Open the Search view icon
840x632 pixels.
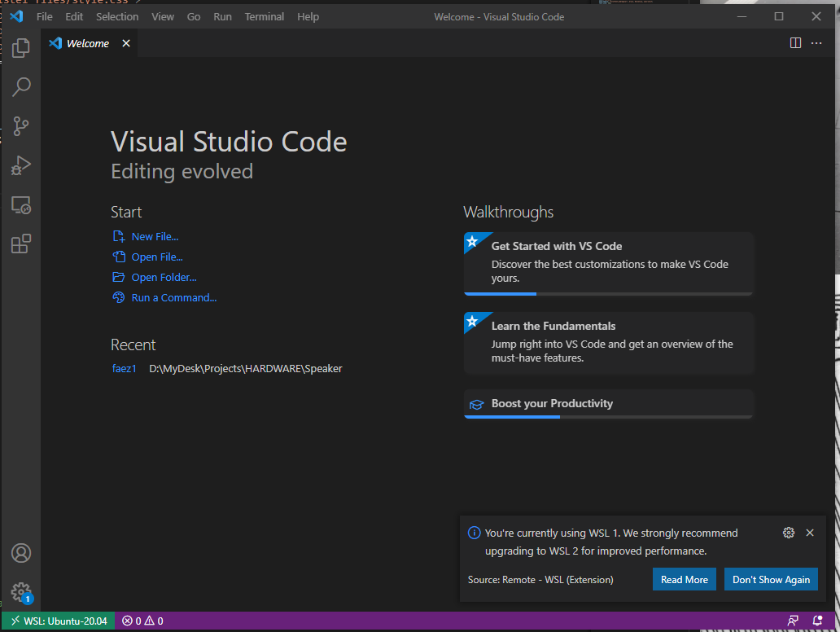pyautogui.click(x=21, y=86)
